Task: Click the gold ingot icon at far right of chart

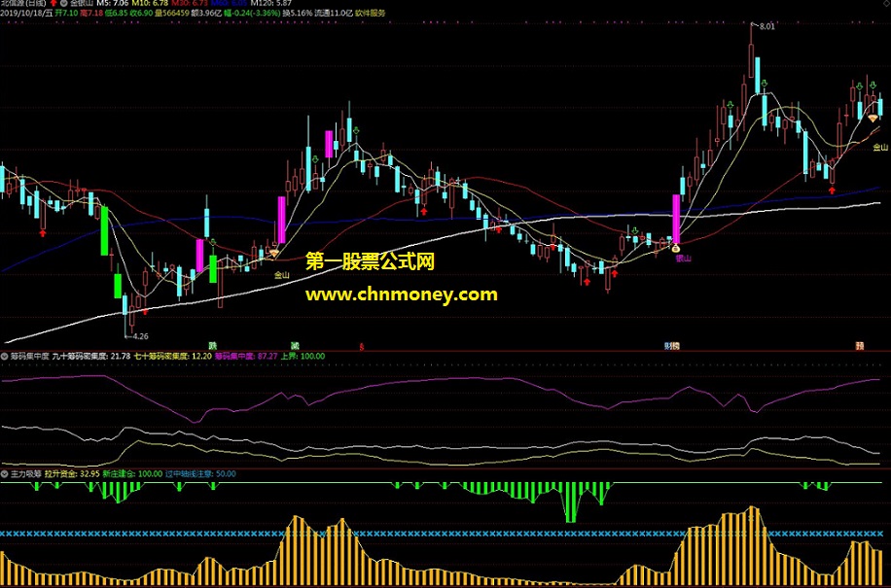Action: [873, 118]
